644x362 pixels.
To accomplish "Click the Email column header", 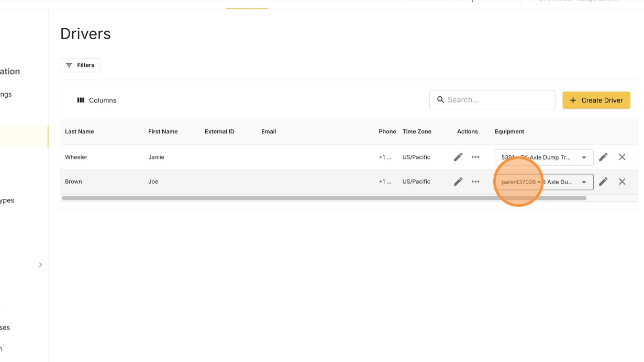I will point(269,131).
